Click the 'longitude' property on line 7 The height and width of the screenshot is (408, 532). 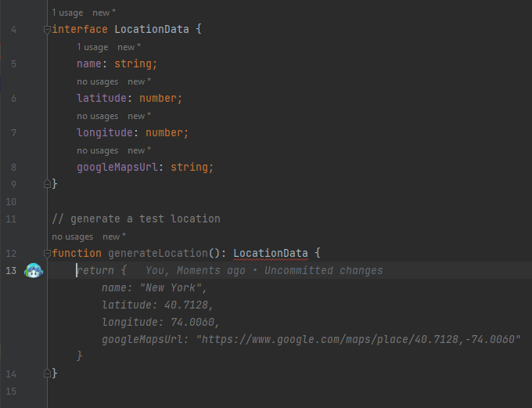pos(105,133)
